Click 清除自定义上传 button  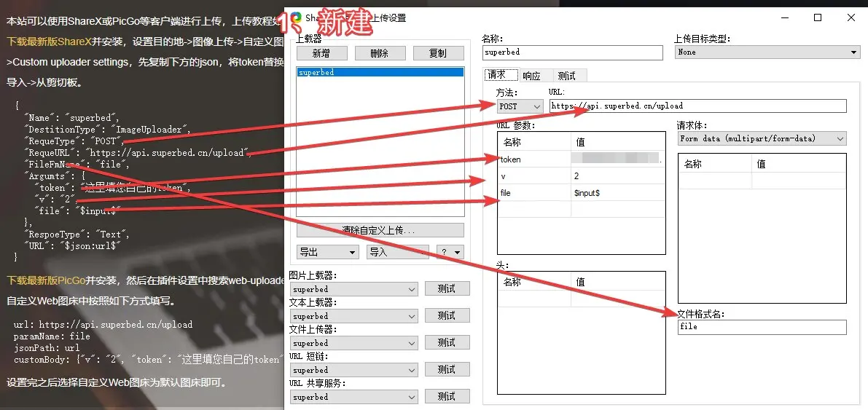coord(380,230)
